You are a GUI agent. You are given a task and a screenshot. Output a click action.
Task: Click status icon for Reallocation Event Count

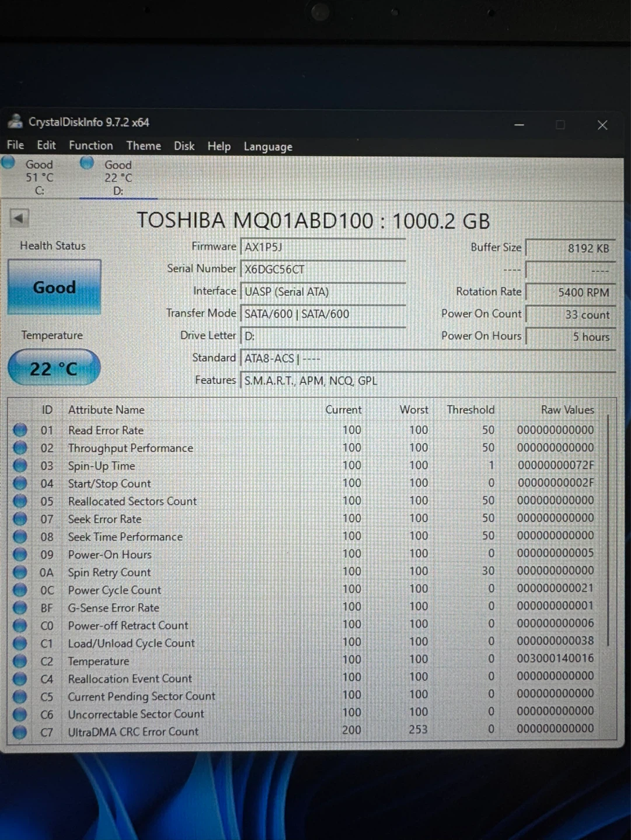pos(20,678)
